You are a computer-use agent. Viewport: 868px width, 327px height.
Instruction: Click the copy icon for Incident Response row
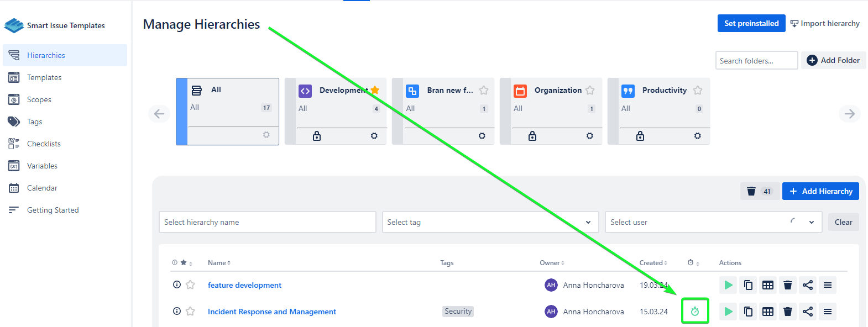(x=748, y=312)
